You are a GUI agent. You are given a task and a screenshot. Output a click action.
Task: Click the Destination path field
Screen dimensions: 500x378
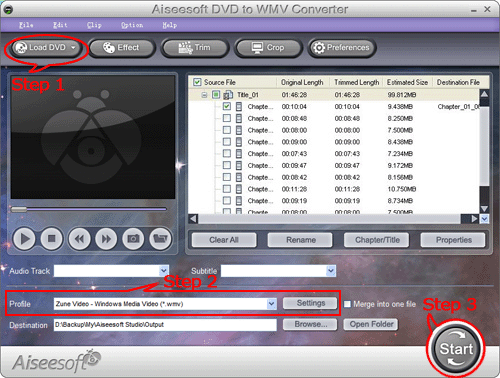click(165, 325)
